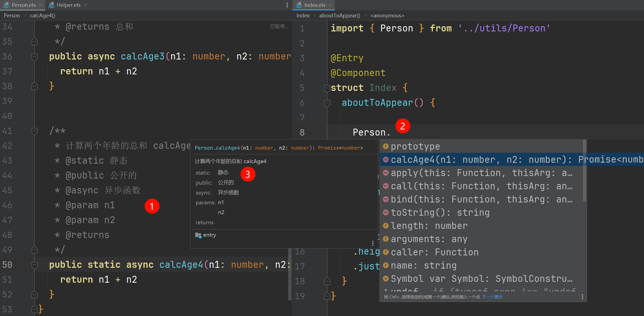Image resolution: width=644 pixels, height=316 pixels.
Task: Collapse the doc comment fold at line 41
Action: pyautogui.click(x=34, y=131)
